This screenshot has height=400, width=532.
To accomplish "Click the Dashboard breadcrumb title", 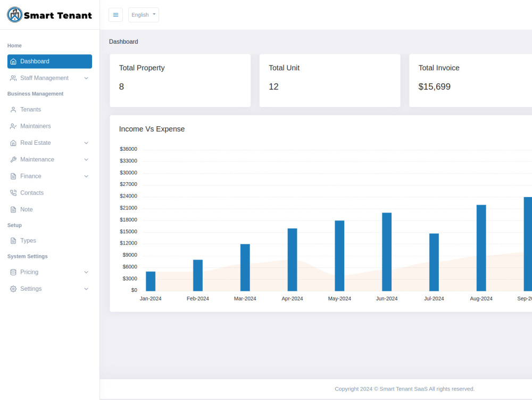I will click(x=123, y=42).
